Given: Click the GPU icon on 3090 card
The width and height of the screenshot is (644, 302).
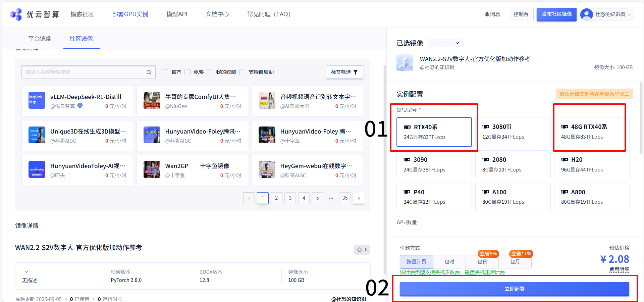Looking at the screenshot, I should (x=407, y=160).
